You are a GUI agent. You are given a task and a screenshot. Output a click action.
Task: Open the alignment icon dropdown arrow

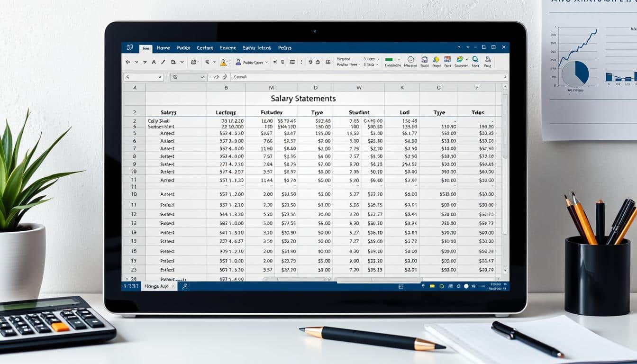click(x=215, y=62)
